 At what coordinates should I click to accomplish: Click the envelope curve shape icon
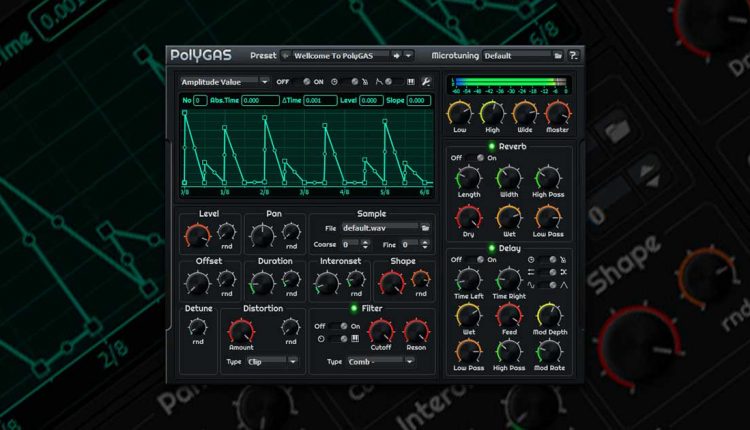point(378,82)
